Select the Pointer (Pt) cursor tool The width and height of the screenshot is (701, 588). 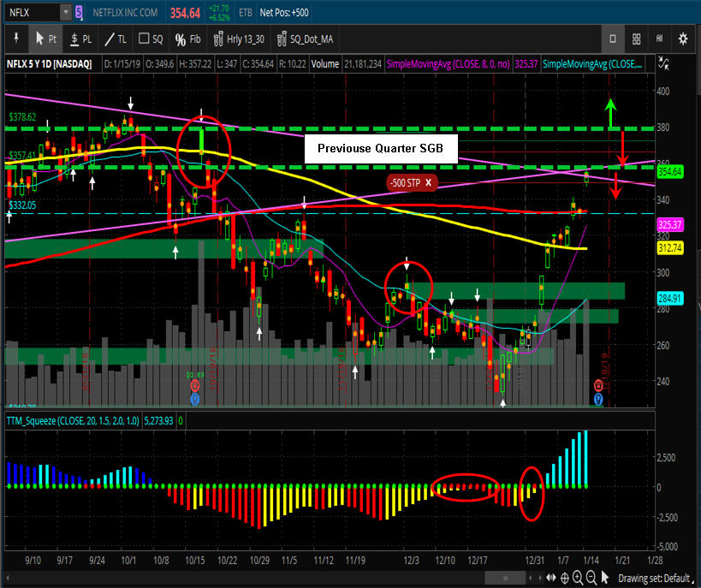[45, 39]
